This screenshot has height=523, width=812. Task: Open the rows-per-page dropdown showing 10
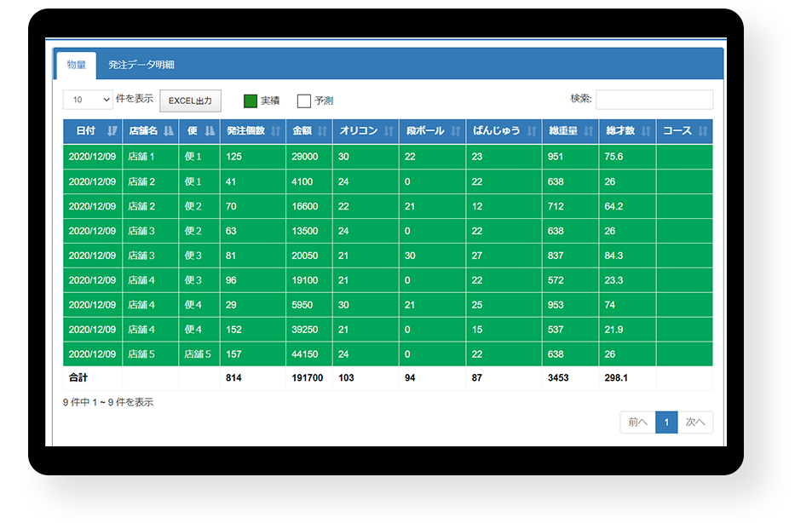click(88, 100)
